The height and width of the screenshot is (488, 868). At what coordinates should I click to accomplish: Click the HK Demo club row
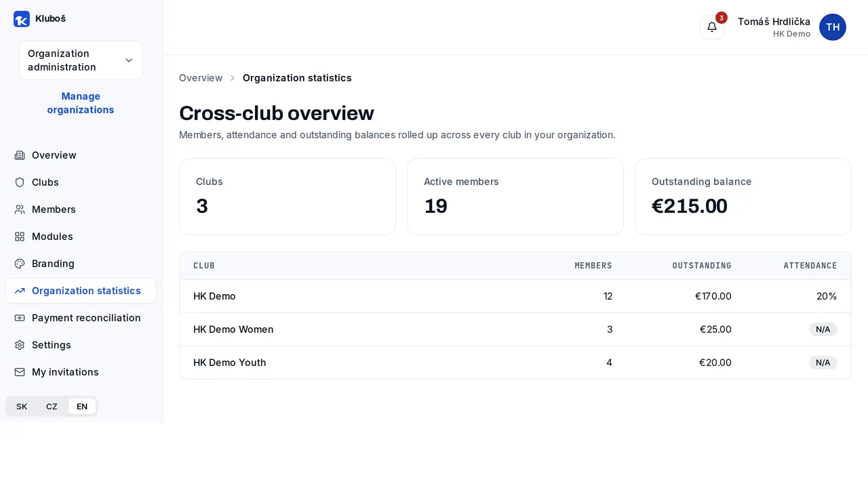click(515, 296)
